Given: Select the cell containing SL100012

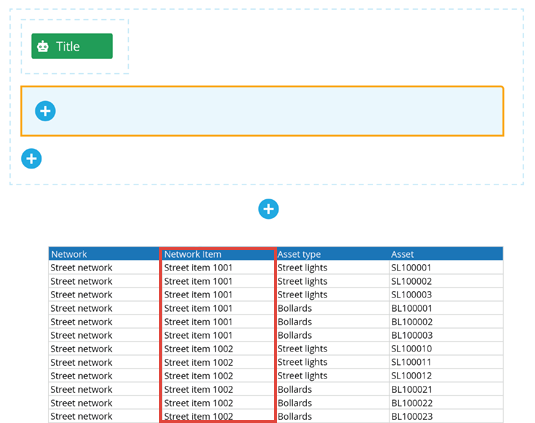Looking at the screenshot, I should (x=446, y=376).
